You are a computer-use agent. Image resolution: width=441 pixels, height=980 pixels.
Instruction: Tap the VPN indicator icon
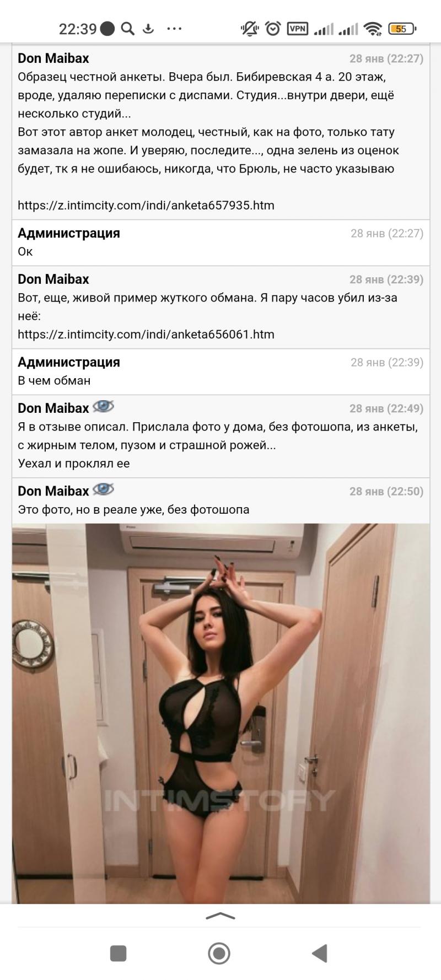coord(298,29)
